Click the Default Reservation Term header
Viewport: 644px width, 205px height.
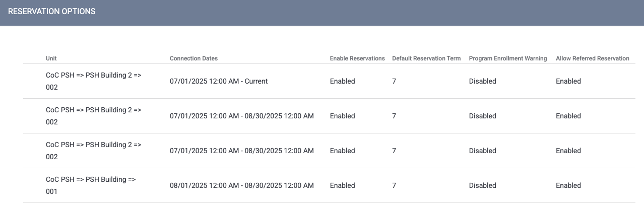click(426, 58)
